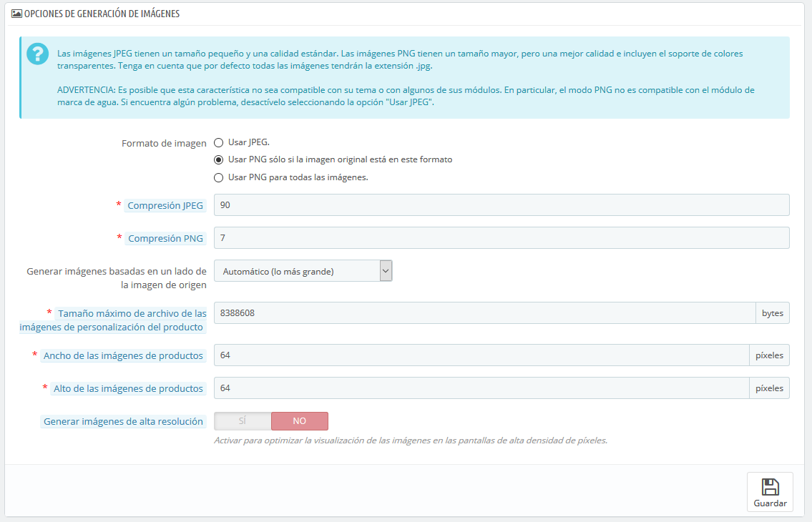The width and height of the screenshot is (812, 522).
Task: Click the max file size field 8388608
Action: point(485,312)
